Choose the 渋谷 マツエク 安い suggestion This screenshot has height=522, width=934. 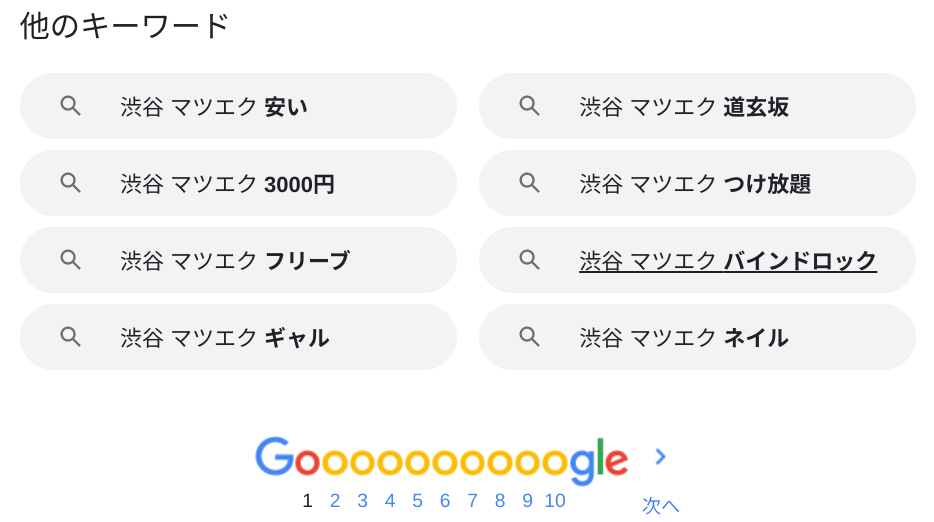214,107
